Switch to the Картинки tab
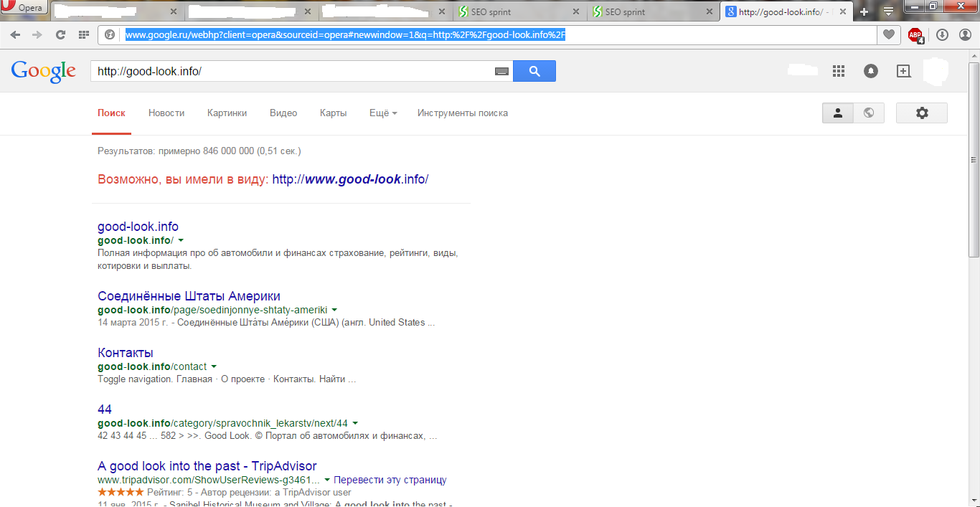This screenshot has width=980, height=507. [x=227, y=113]
